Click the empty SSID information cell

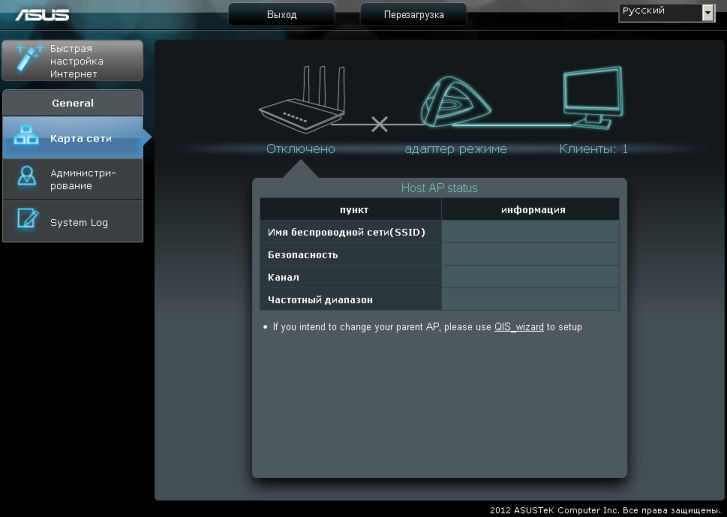[530, 232]
